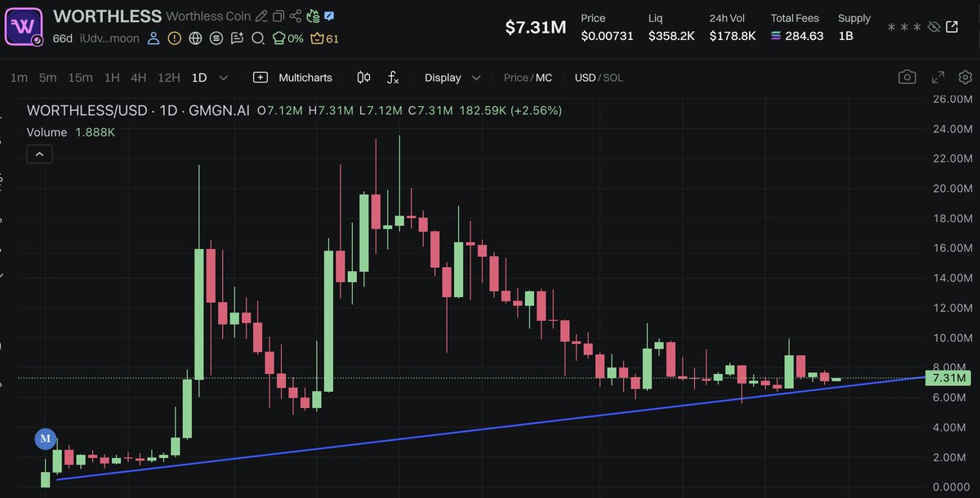Select the 1D timeframe
Screen dimensions: 980x498
pos(199,78)
